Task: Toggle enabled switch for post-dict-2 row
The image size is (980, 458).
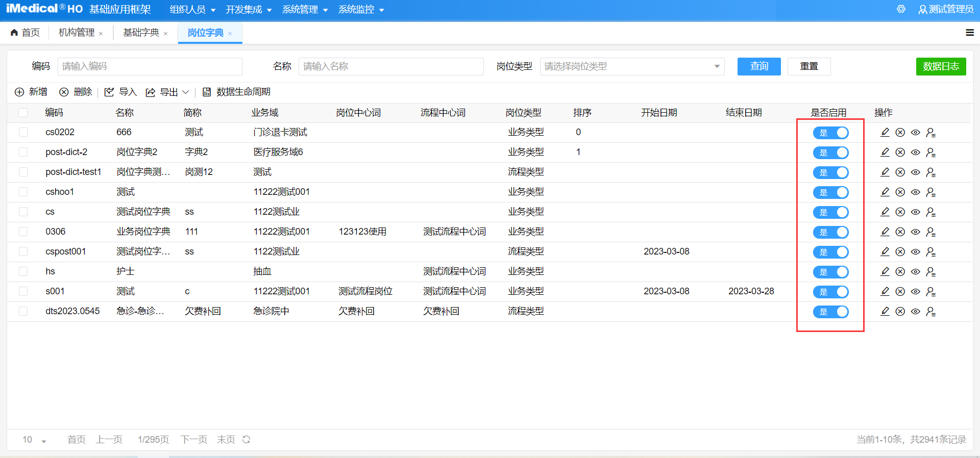Action: coord(831,152)
